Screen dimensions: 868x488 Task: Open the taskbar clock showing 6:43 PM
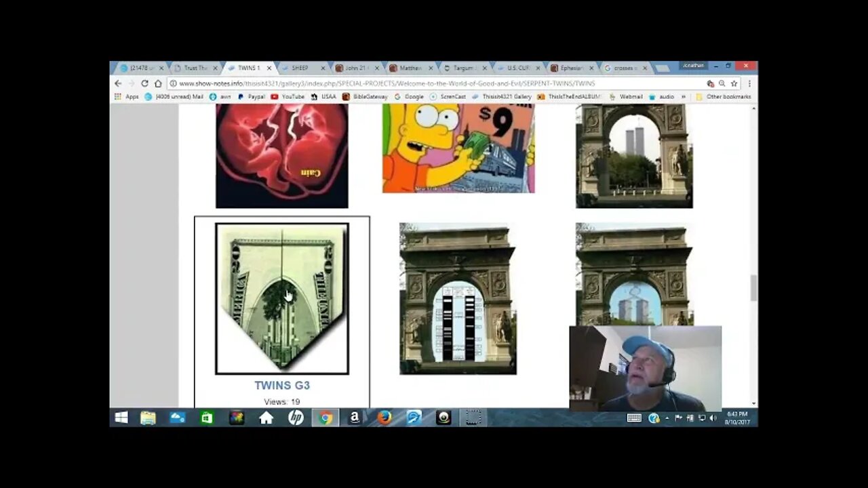738,418
